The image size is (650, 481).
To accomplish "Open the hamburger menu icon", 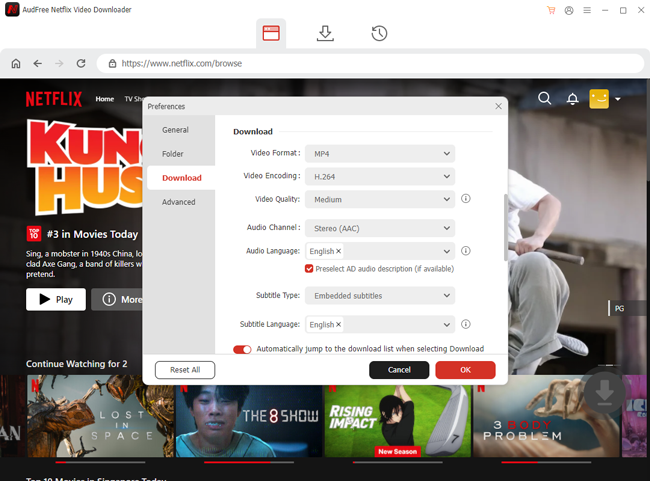I will (587, 10).
